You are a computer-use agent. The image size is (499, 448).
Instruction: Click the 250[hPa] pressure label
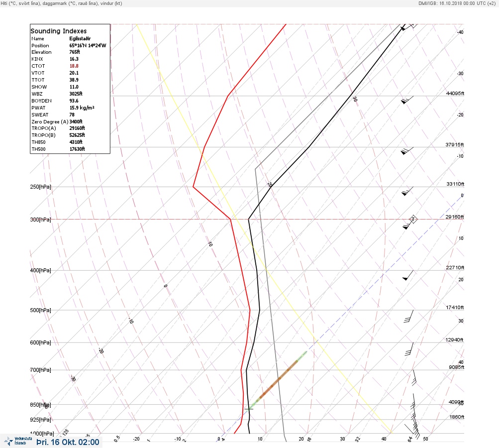point(40,187)
